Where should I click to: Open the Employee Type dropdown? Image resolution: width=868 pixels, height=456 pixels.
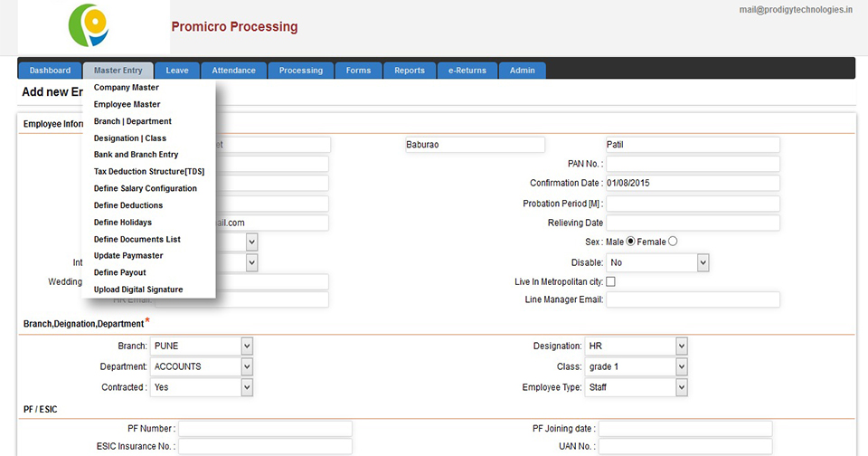coord(636,387)
